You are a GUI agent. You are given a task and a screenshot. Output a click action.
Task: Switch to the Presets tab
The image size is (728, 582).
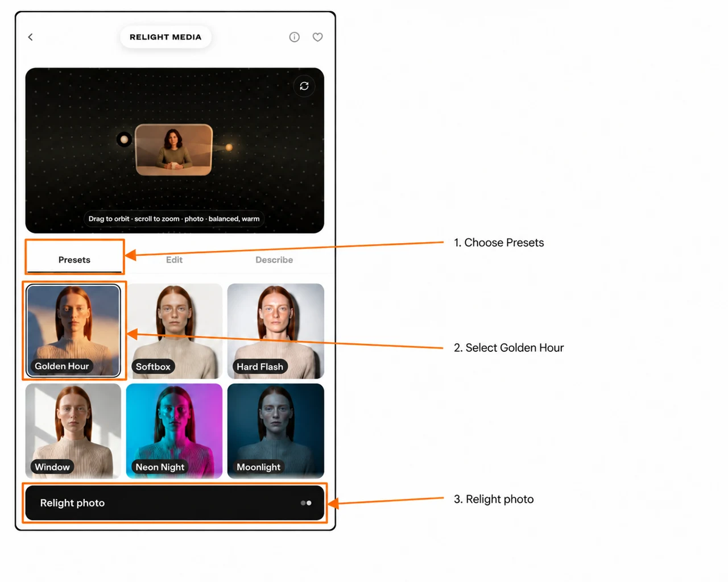coord(75,260)
